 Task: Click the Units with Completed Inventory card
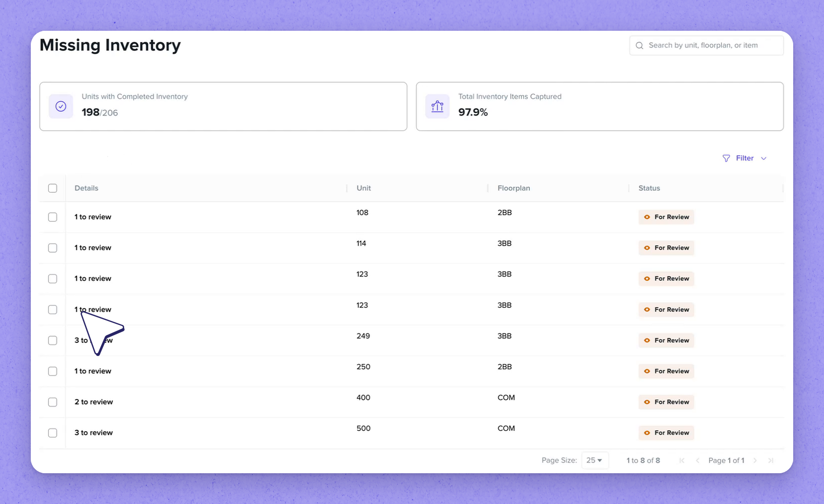pyautogui.click(x=223, y=106)
